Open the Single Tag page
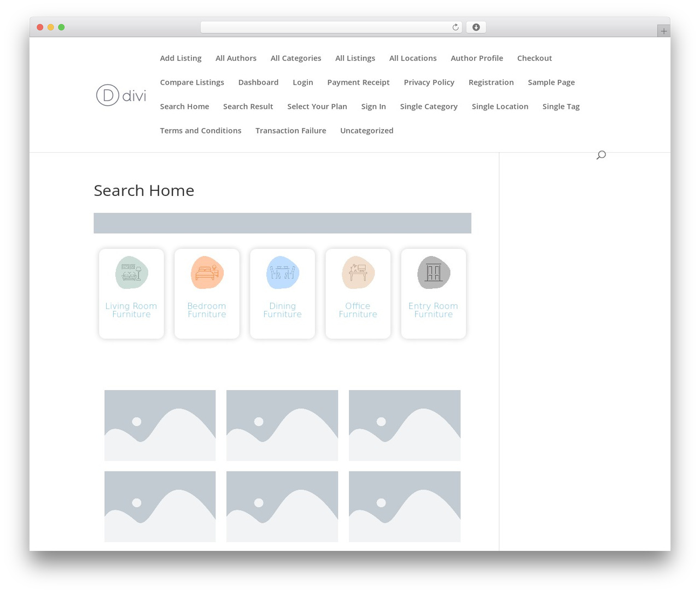Image resolution: width=700 pixels, height=593 pixels. tap(561, 106)
